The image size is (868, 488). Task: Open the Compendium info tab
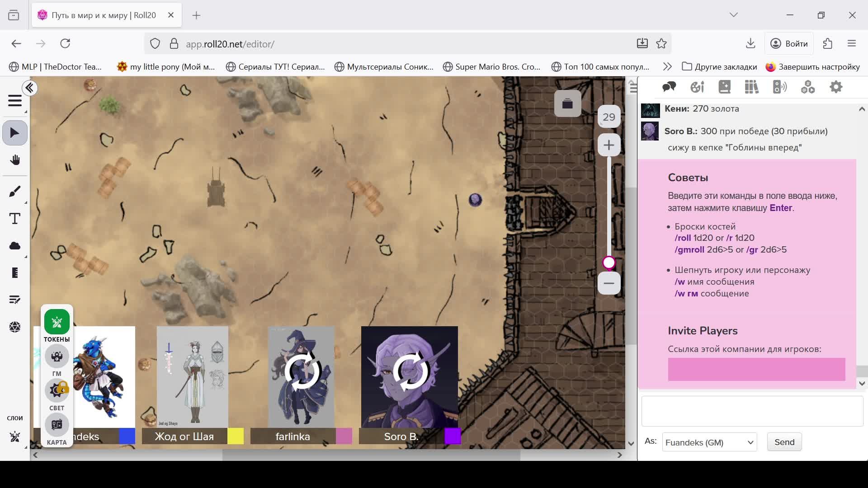point(751,87)
